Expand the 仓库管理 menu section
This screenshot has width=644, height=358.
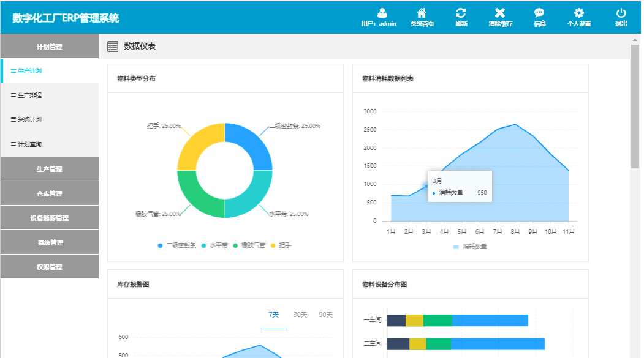49,193
